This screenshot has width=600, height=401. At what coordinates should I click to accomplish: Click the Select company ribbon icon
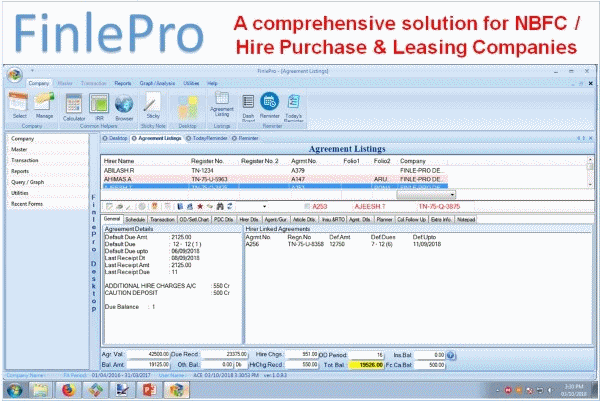(19, 105)
